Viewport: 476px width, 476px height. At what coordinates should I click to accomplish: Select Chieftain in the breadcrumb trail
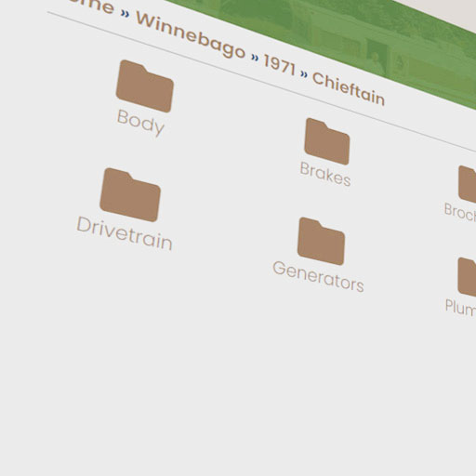click(349, 88)
